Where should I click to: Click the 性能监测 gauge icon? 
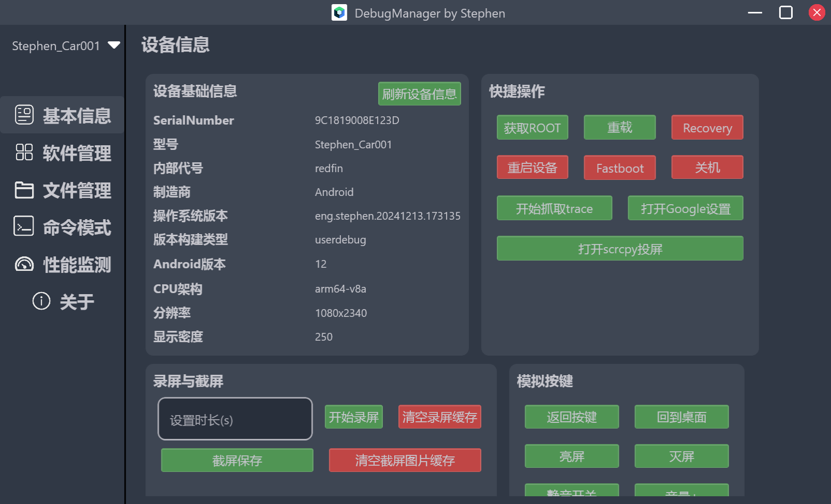(x=24, y=264)
